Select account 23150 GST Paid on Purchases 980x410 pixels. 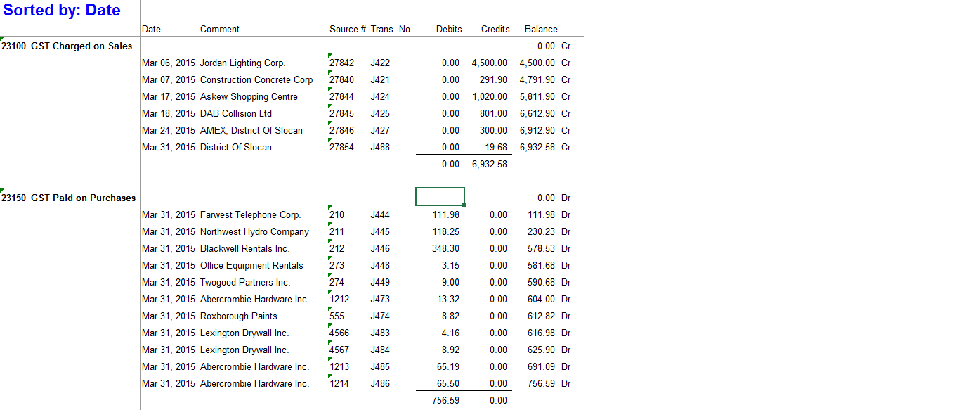(69, 198)
